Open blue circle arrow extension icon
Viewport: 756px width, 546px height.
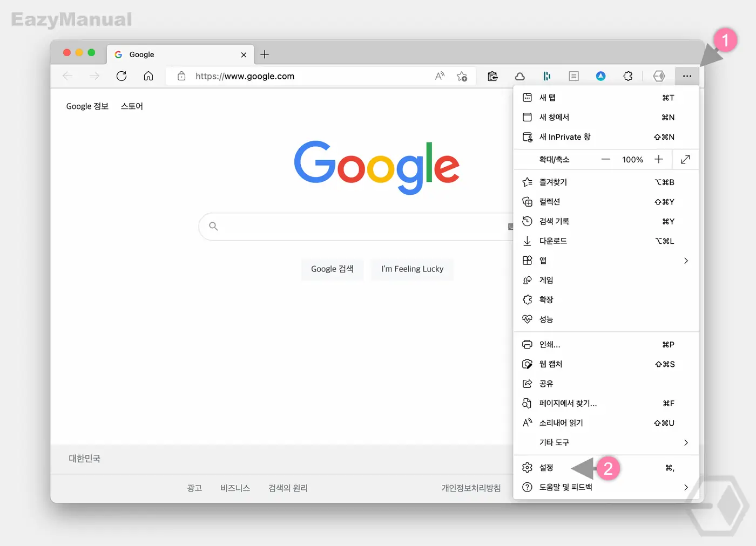pos(600,76)
